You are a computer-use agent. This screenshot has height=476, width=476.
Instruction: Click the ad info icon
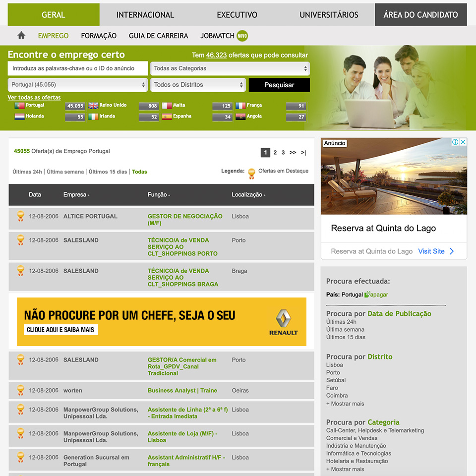point(455,142)
